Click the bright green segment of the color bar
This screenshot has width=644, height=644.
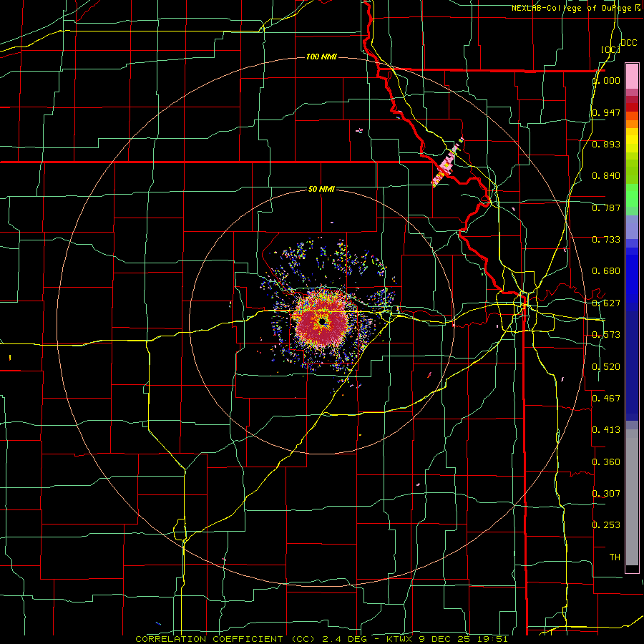(x=632, y=195)
